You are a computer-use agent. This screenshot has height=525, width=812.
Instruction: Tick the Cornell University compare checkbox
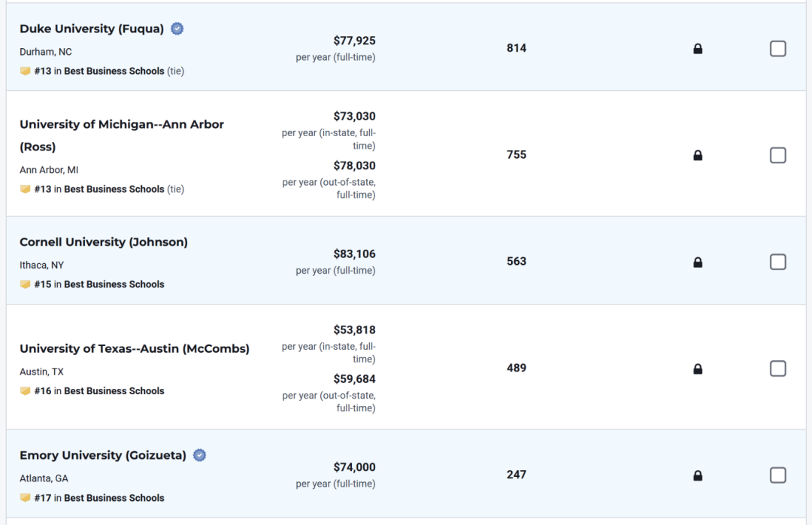tap(778, 262)
